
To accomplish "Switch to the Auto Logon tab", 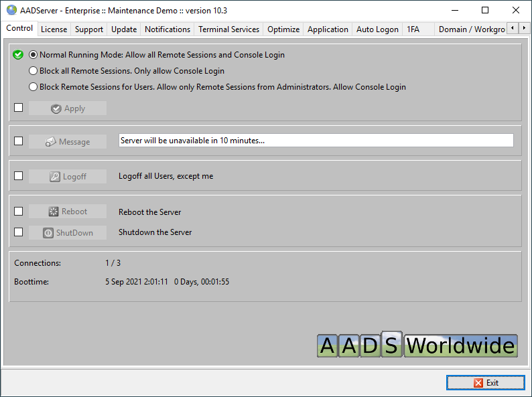I will point(377,29).
